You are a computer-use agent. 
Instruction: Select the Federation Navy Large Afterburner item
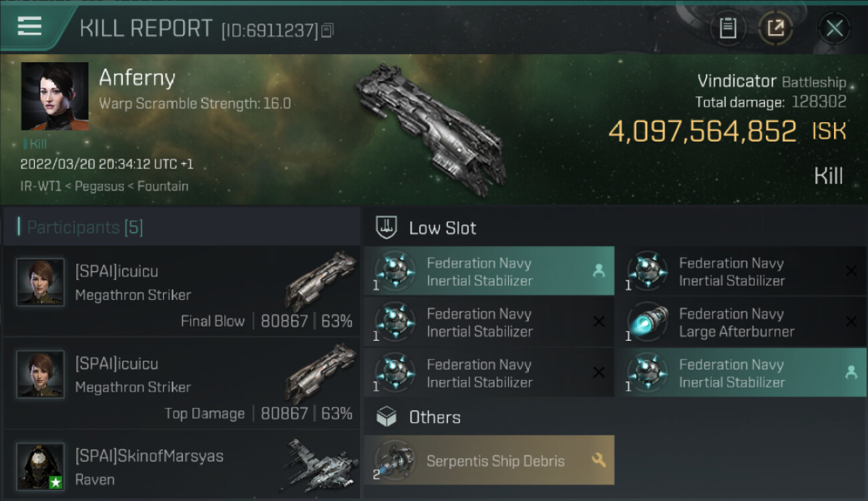click(741, 323)
